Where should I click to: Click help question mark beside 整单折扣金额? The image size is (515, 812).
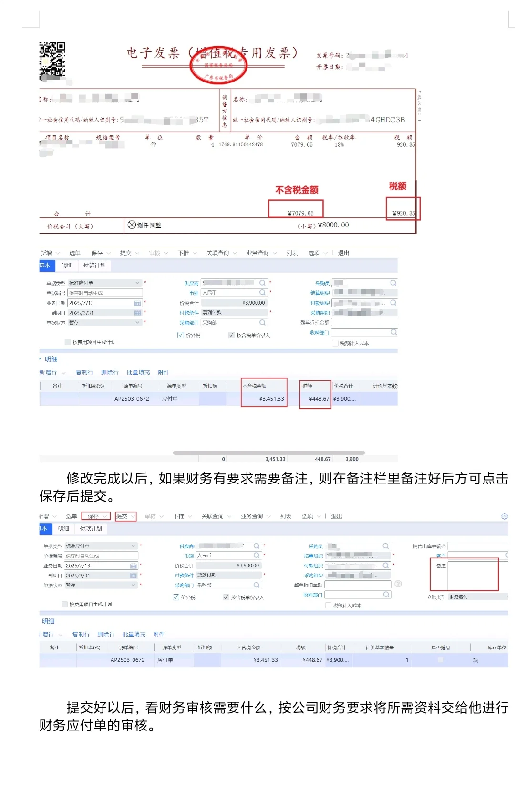[398, 584]
